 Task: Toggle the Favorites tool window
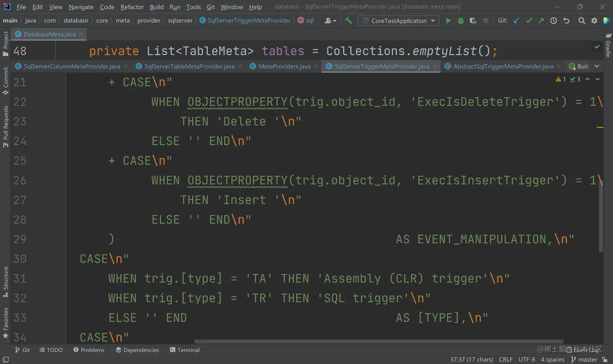5,323
